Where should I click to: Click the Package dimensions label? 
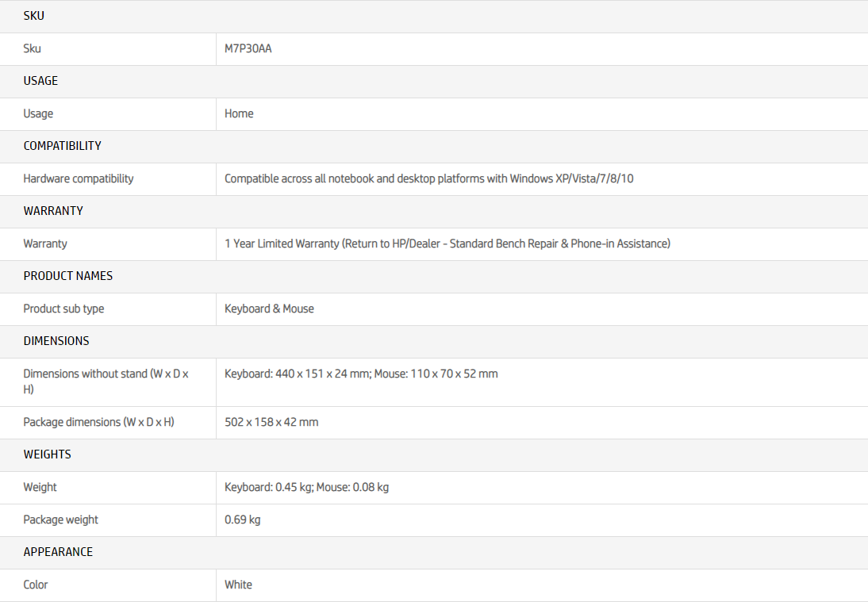(x=98, y=422)
